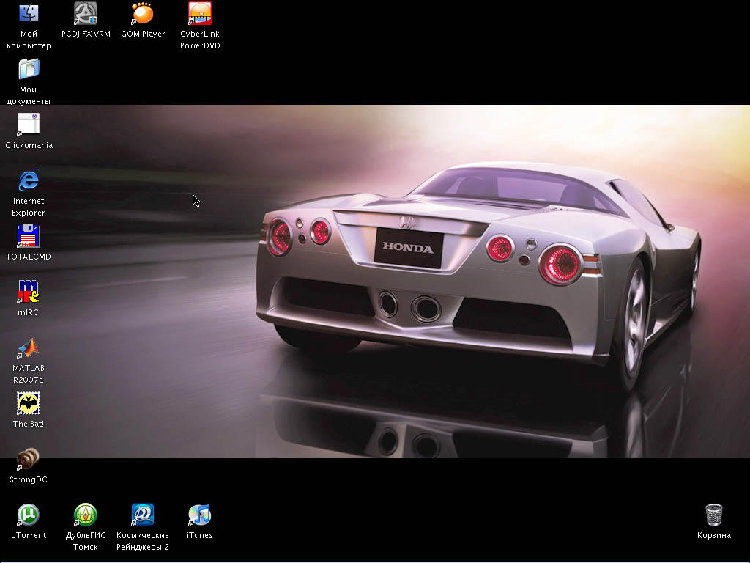The height and width of the screenshot is (563, 750).
Task: Select the TOTALCMD floppy disk icon
Action: pos(29,236)
